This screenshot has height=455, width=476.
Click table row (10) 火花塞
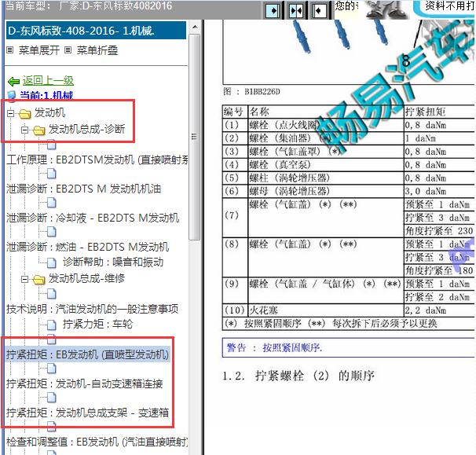[x=349, y=310]
